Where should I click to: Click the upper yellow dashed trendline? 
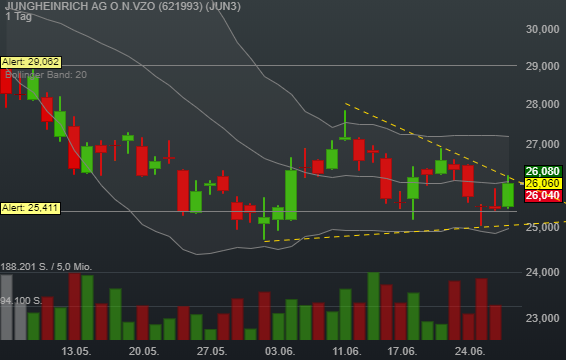coord(433,144)
